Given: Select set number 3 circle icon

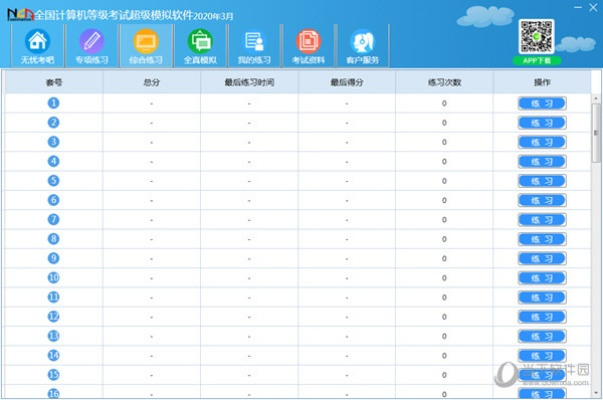Looking at the screenshot, I should tap(53, 142).
